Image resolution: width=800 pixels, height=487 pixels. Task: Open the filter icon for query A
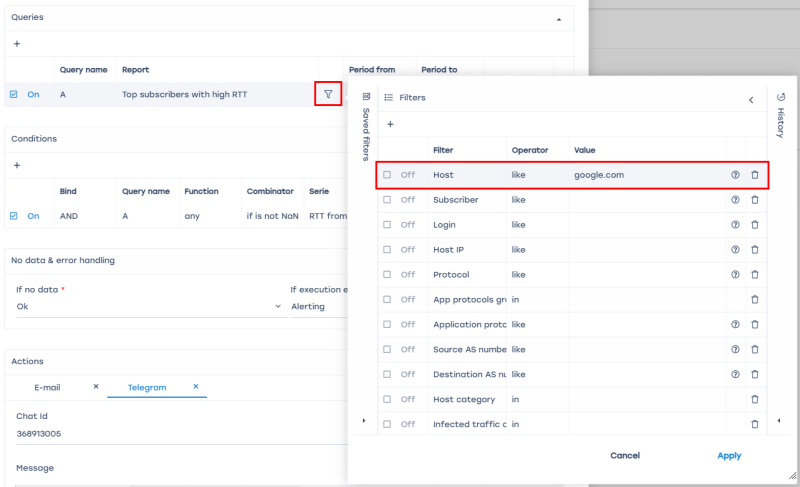[328, 95]
